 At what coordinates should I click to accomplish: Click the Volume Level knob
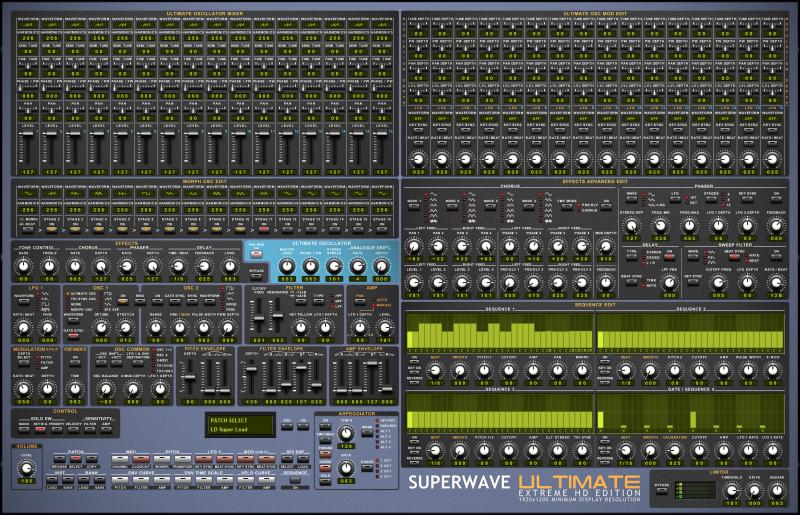click(27, 468)
